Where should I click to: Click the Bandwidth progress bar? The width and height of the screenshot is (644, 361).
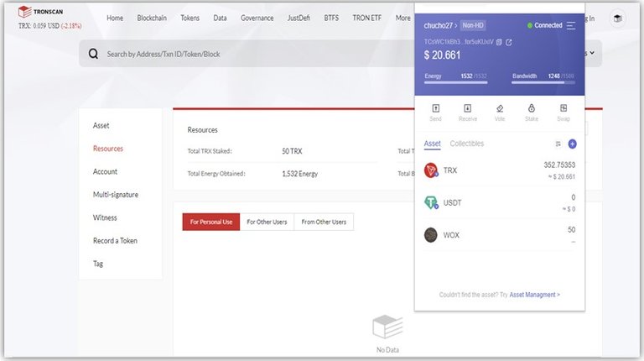(x=543, y=82)
